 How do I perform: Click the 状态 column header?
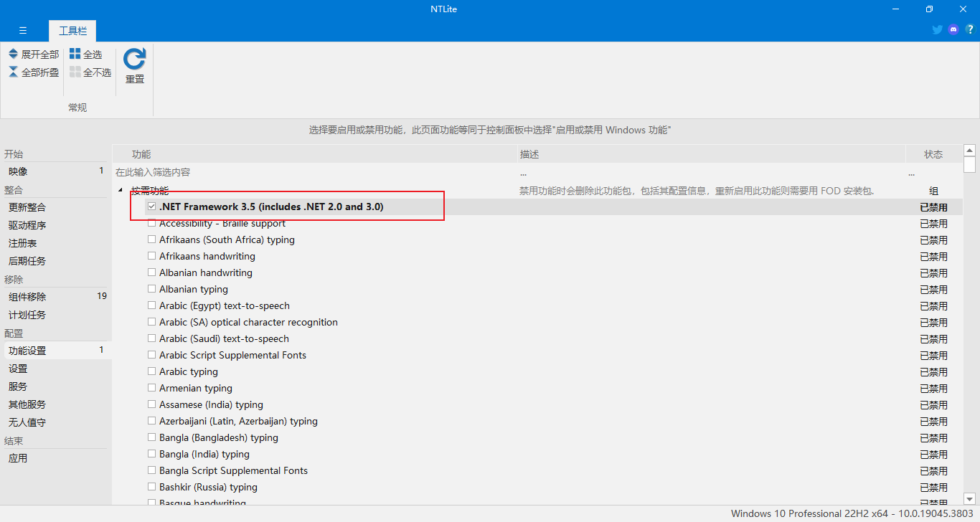(x=933, y=154)
